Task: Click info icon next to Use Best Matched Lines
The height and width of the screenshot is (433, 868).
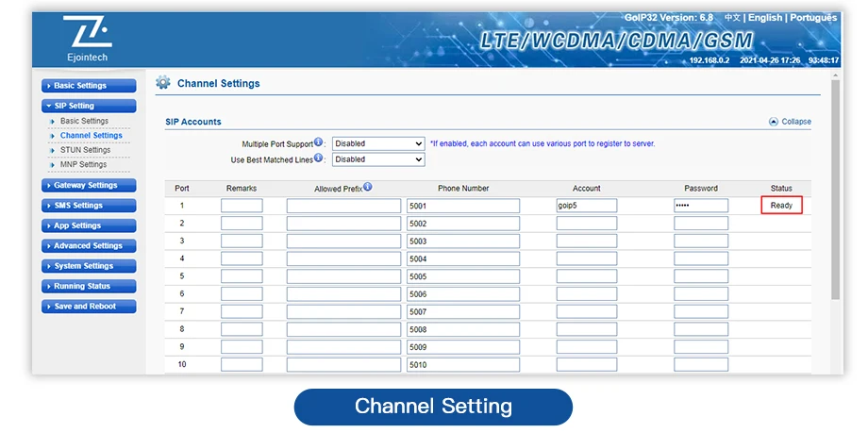Action: pyautogui.click(x=318, y=158)
